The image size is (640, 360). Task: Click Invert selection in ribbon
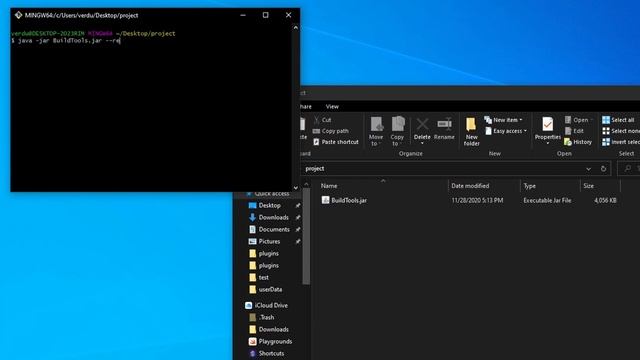(x=621, y=142)
